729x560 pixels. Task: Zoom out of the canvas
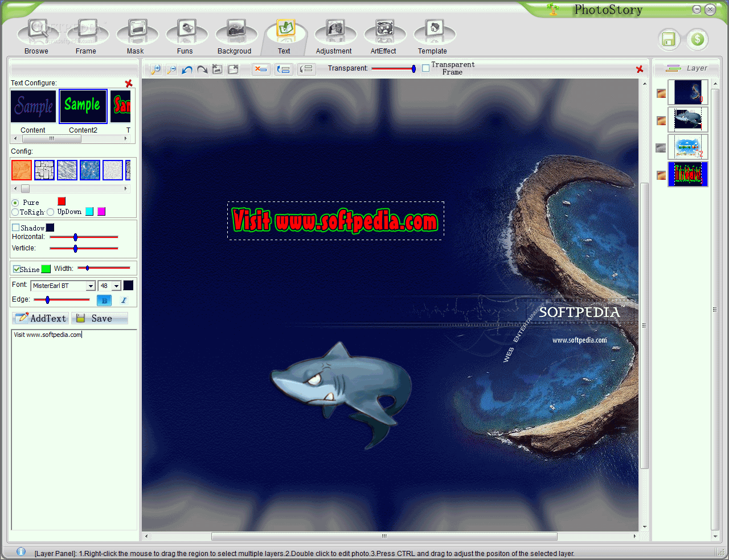pyautogui.click(x=171, y=69)
